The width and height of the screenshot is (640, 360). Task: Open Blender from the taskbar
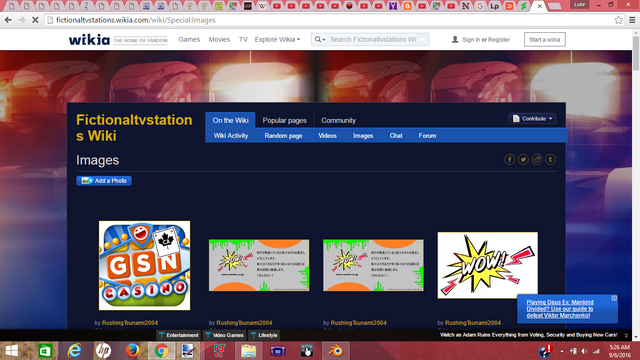pos(336,351)
